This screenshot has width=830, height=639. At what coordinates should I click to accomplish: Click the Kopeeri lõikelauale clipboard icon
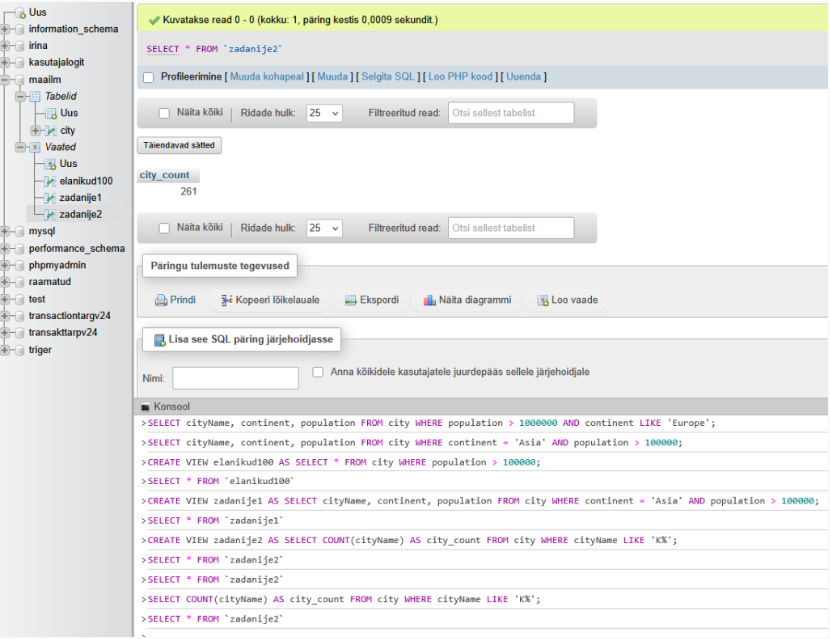(227, 300)
